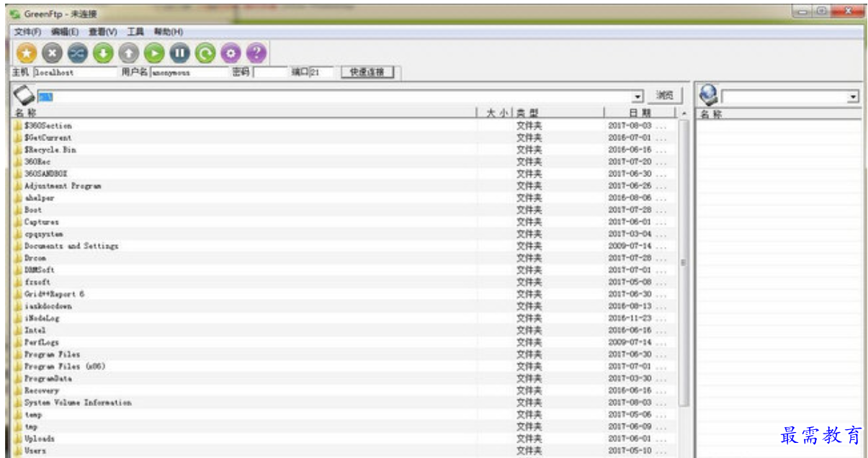Open the 查看(V) menu
The image size is (868, 458).
[102, 32]
